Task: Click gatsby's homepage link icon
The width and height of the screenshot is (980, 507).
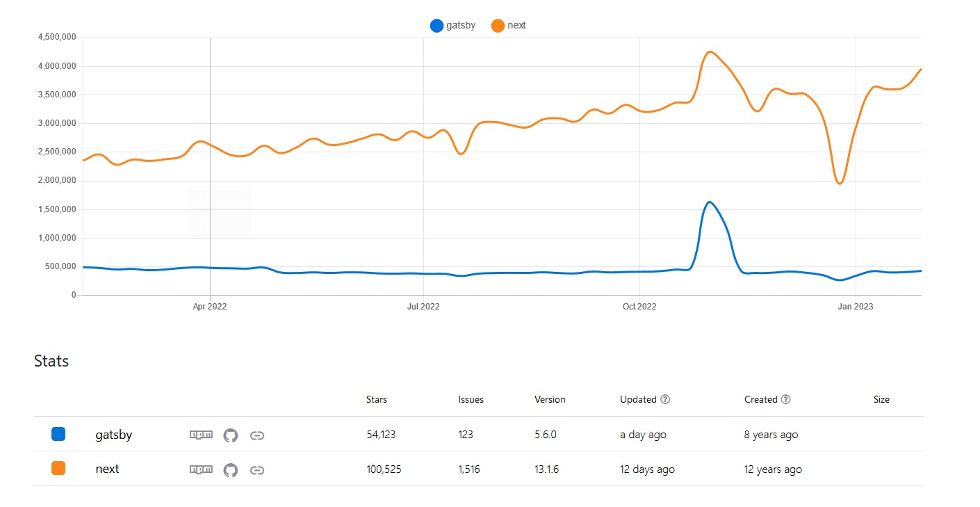Action: 257,435
